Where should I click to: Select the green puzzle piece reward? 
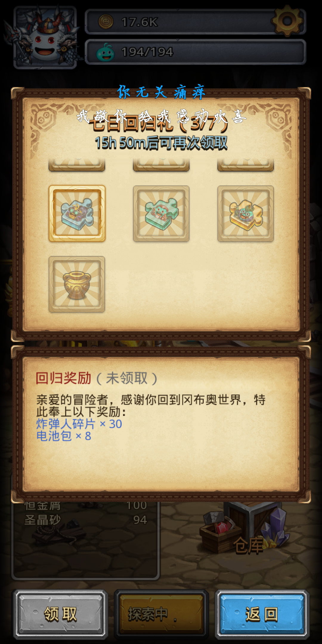click(x=161, y=213)
